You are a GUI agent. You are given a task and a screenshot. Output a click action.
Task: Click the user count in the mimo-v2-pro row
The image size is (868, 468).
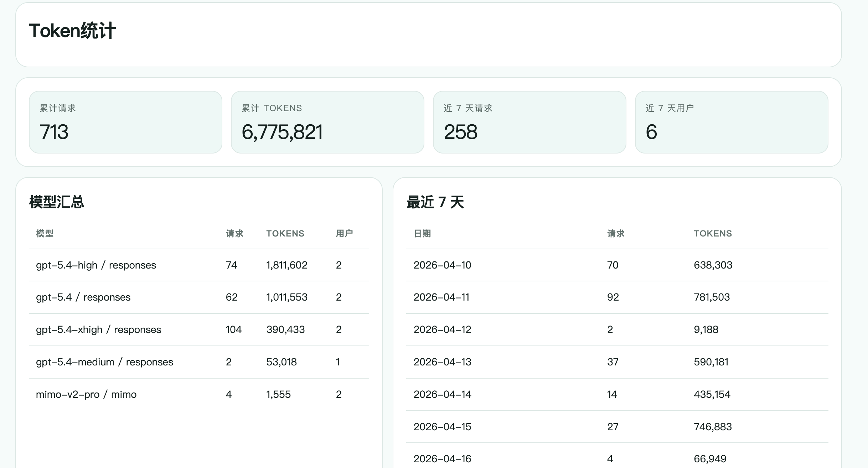[339, 395]
